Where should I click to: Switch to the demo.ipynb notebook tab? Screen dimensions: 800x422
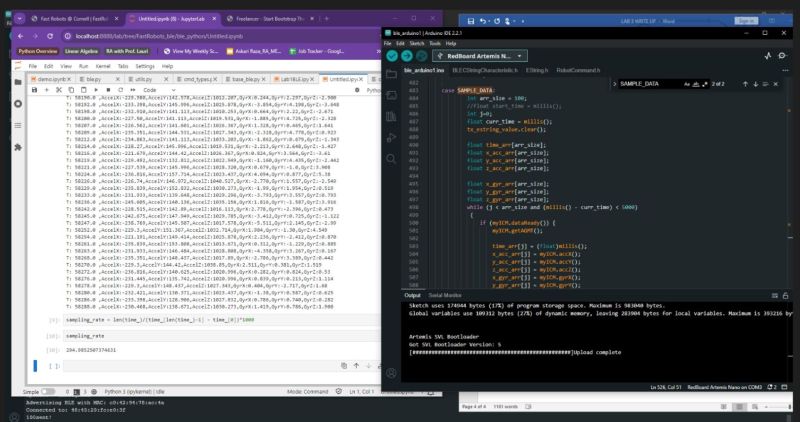point(49,80)
